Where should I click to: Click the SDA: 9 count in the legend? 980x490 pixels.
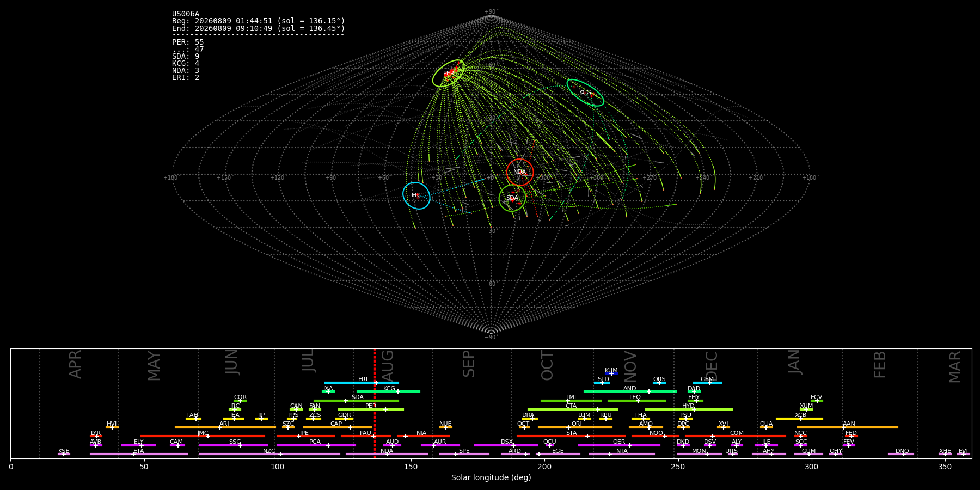[x=186, y=56]
